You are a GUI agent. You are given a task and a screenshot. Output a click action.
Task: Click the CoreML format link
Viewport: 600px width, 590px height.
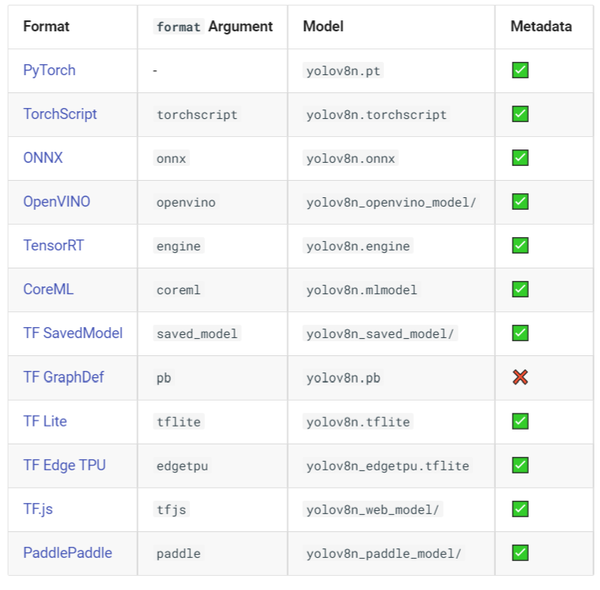click(48, 289)
